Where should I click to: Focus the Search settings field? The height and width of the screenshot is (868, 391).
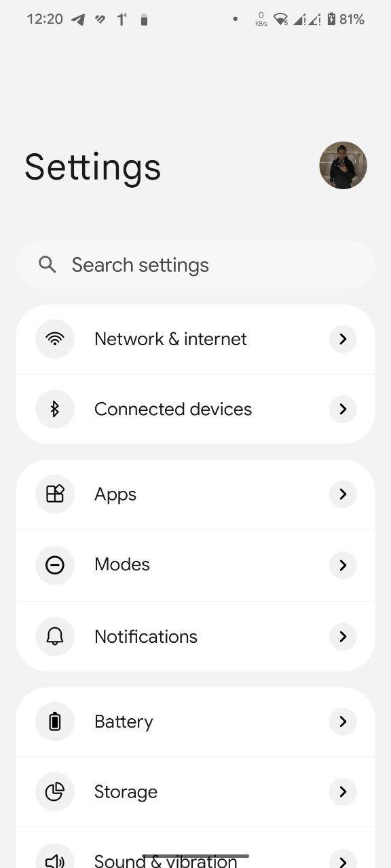[x=195, y=264]
